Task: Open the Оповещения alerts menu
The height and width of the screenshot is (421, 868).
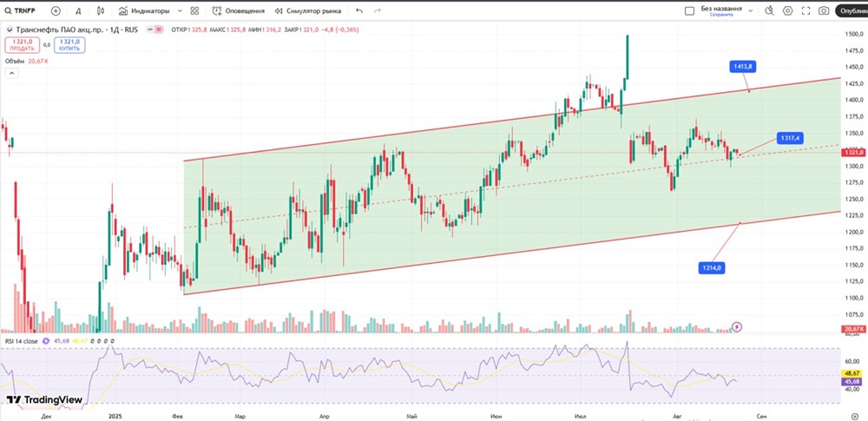Action: (238, 10)
